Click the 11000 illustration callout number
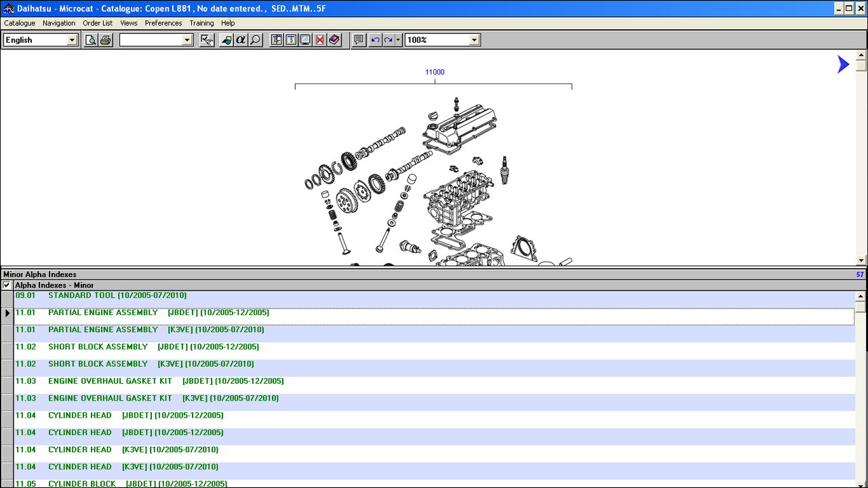 tap(435, 72)
